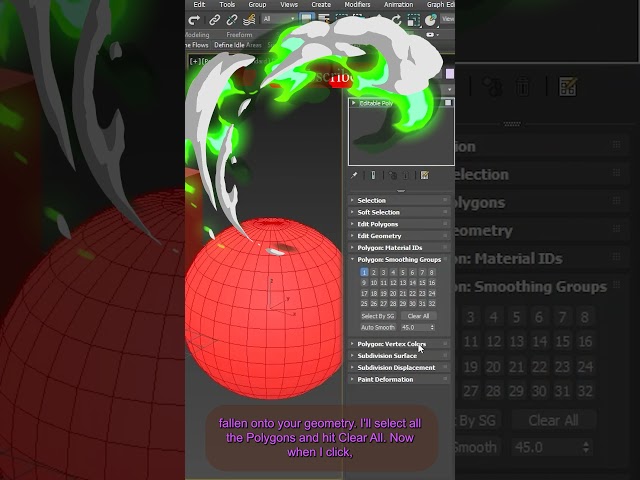Open the Modifier List dropdown arrow
The height and width of the screenshot is (480, 640).
449,89
